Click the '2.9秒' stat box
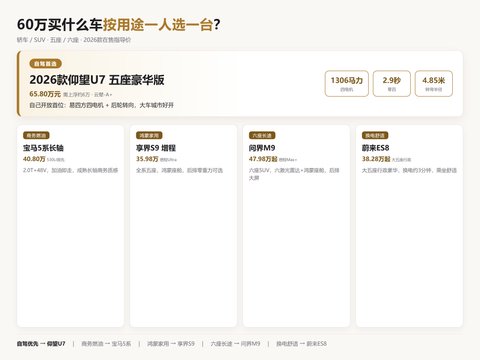The height and width of the screenshot is (360, 480). (392, 84)
